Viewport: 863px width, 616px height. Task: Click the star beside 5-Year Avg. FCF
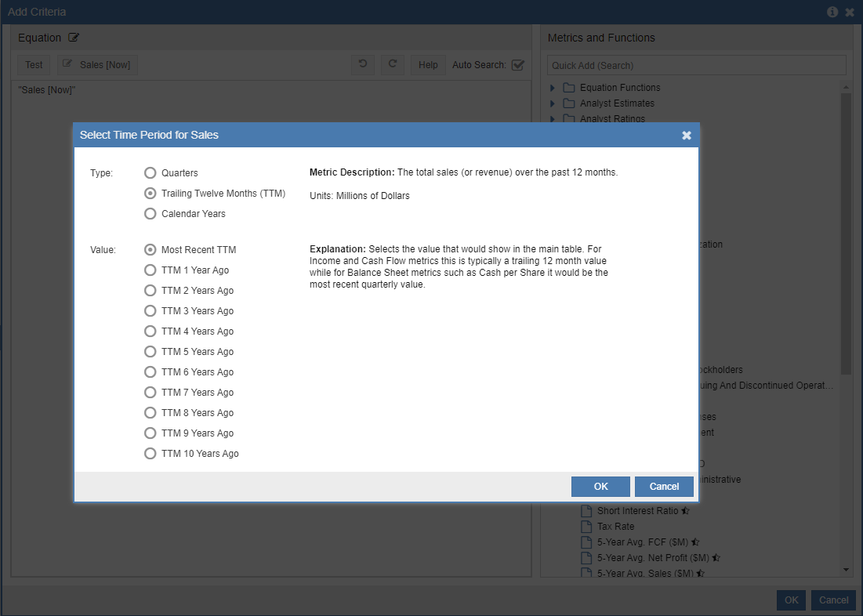(x=695, y=542)
